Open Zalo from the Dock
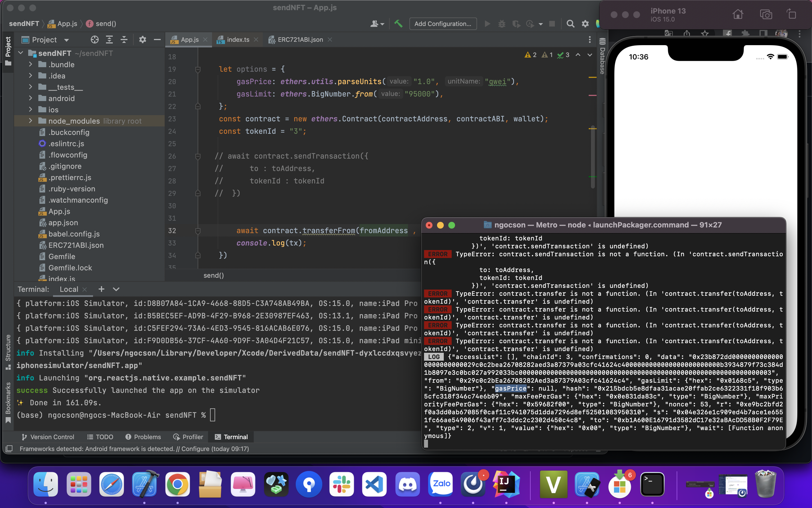This screenshot has height=508, width=812. [441, 484]
